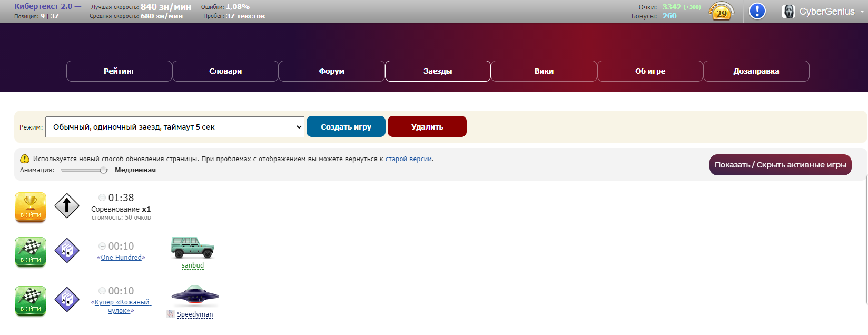Adjust the Анимация speed slider

coord(84,170)
